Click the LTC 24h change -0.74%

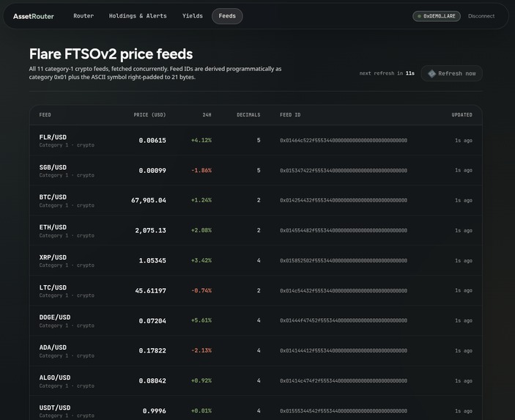pos(201,290)
